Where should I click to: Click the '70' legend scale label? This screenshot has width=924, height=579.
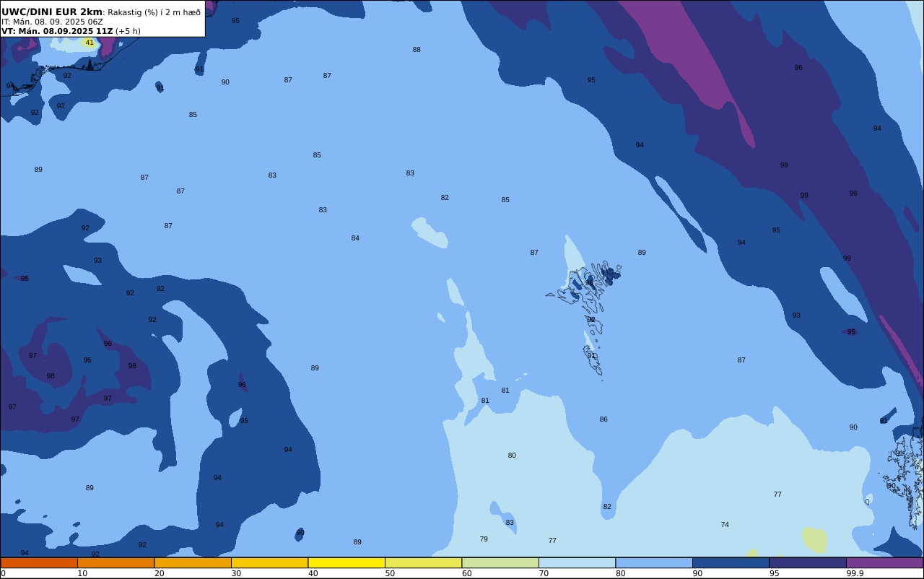click(544, 573)
